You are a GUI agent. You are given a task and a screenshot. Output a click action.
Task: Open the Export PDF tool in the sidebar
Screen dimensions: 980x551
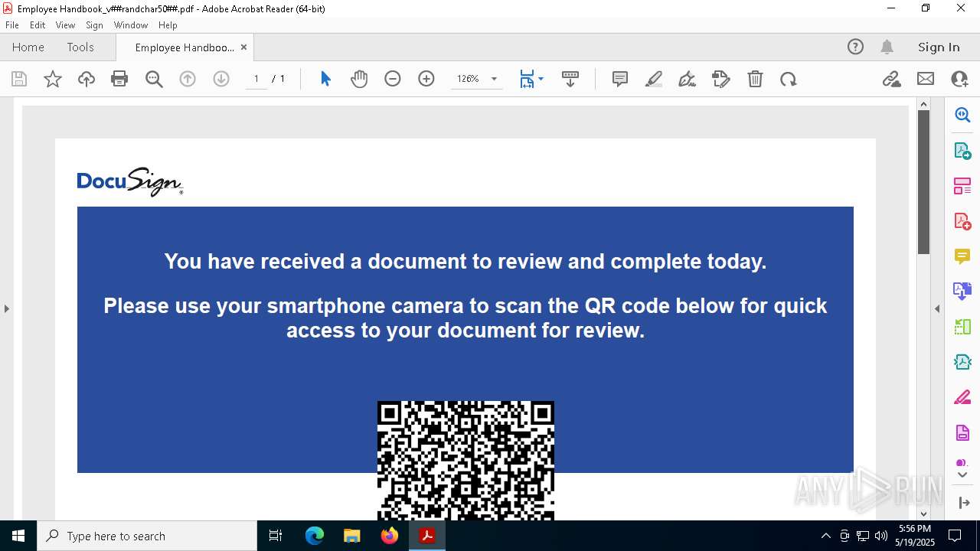pos(962,151)
